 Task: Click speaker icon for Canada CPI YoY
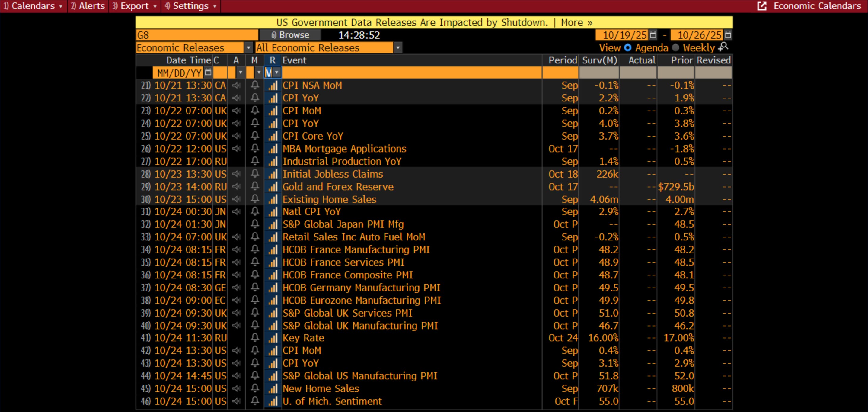tap(237, 98)
